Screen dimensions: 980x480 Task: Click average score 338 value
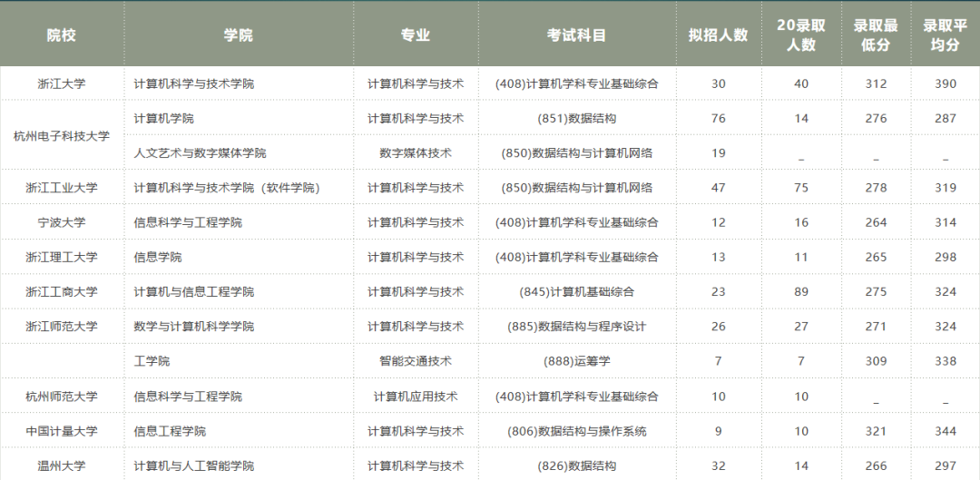(x=945, y=361)
